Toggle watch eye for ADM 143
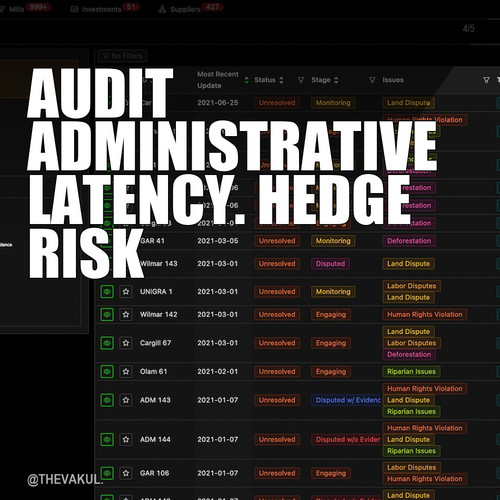The width and height of the screenshot is (500, 500). 107,400
